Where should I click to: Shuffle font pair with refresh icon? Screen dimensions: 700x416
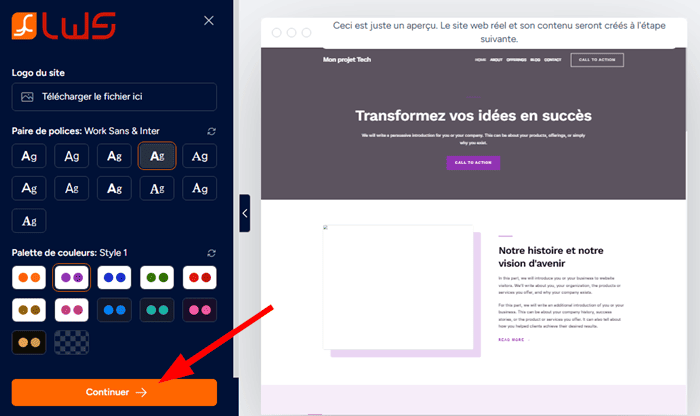point(211,131)
